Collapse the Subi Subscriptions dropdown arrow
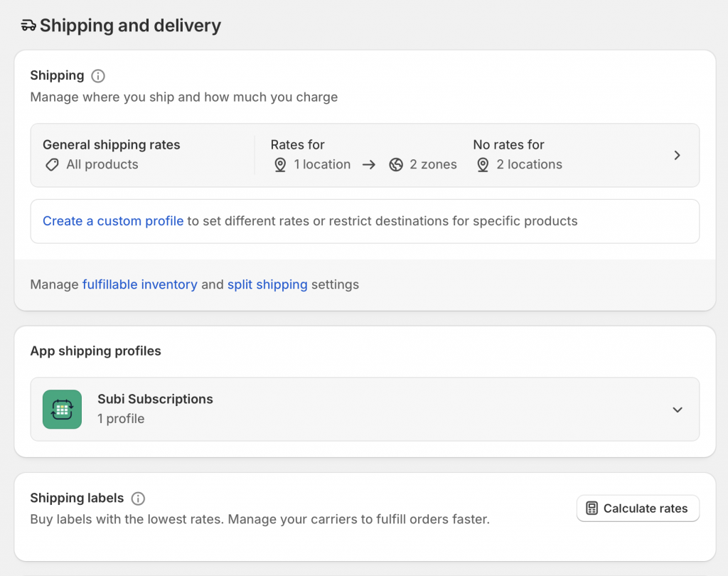Screen dimensions: 728x576 [x=678, y=410]
